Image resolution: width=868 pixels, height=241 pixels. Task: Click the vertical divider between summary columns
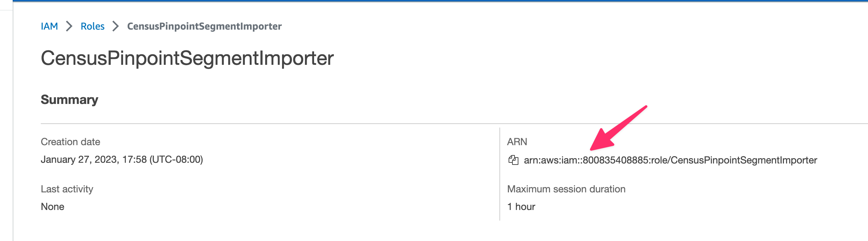click(500, 174)
